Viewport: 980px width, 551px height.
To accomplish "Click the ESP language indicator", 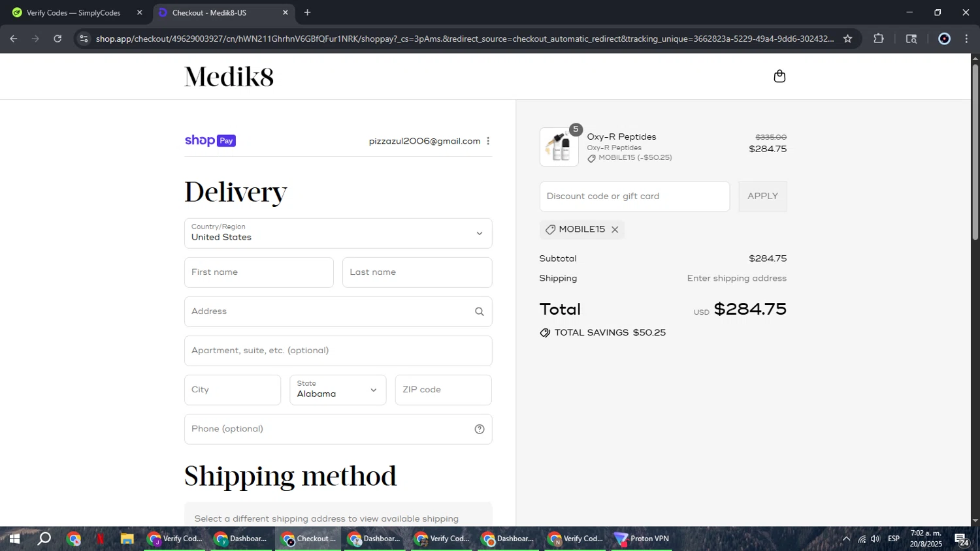I will point(894,539).
